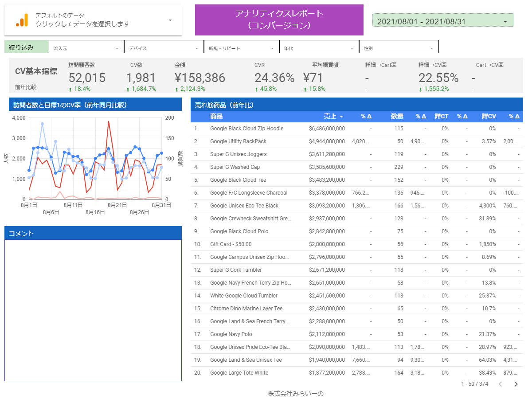
Task: Select Google Black Cloud Polo row
Action: [357, 231]
